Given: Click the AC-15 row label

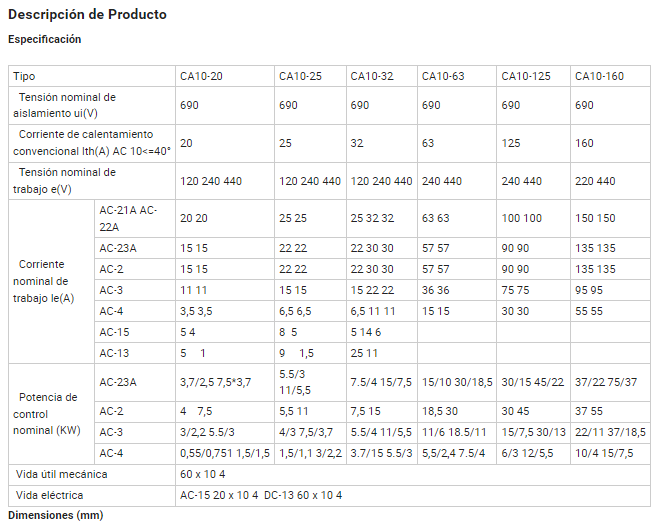Looking at the screenshot, I should pyautogui.click(x=135, y=332).
